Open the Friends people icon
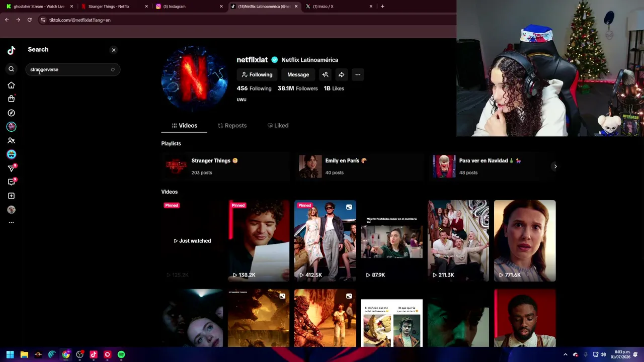Viewport: 644px width, 362px height. [x=11, y=140]
